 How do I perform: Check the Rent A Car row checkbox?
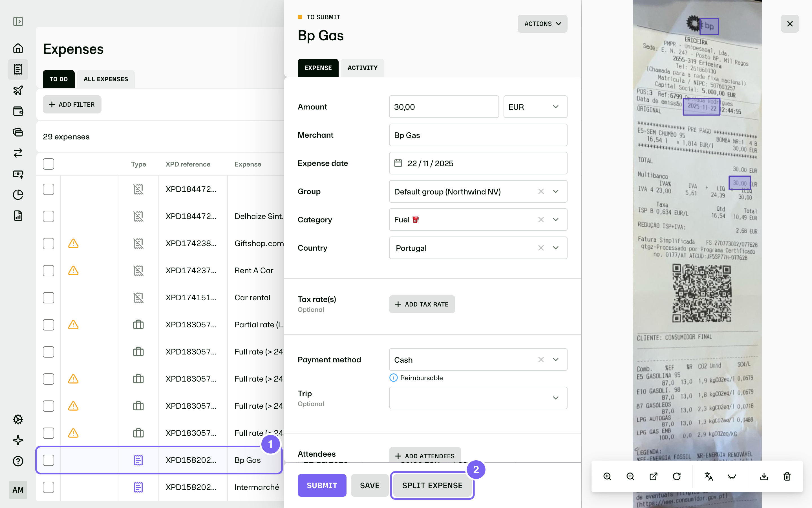pos(48,270)
